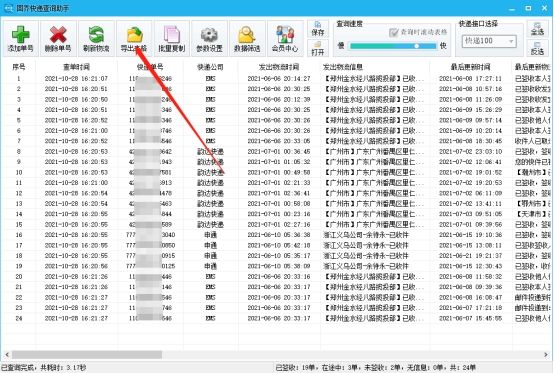
Task: Click the 在途中: 3单 status entry
Action: tap(339, 368)
